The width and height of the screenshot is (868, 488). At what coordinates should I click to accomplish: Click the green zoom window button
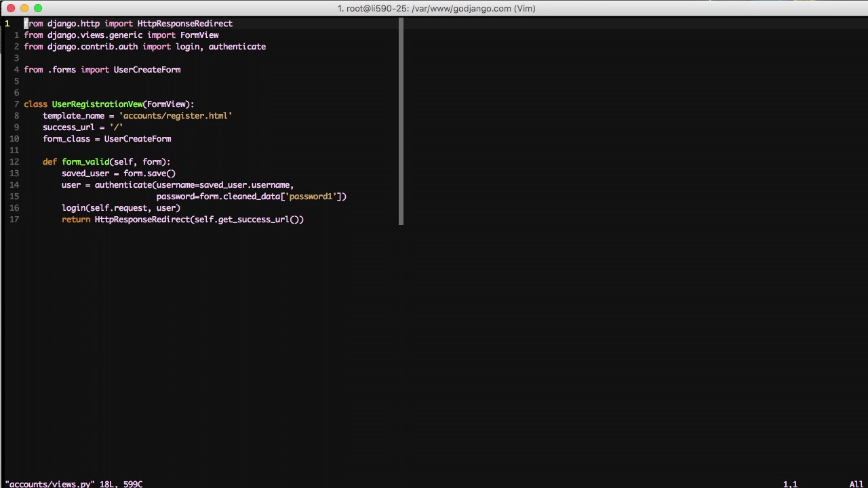pyautogui.click(x=38, y=8)
